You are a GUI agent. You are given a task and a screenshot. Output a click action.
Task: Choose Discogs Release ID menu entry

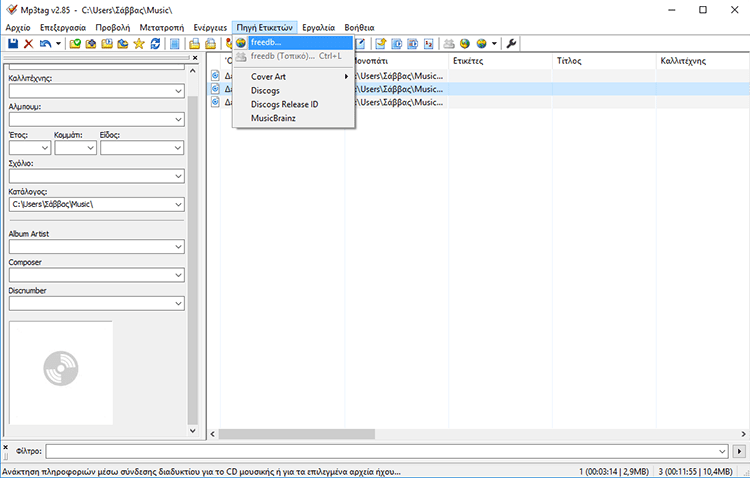[x=293, y=104]
